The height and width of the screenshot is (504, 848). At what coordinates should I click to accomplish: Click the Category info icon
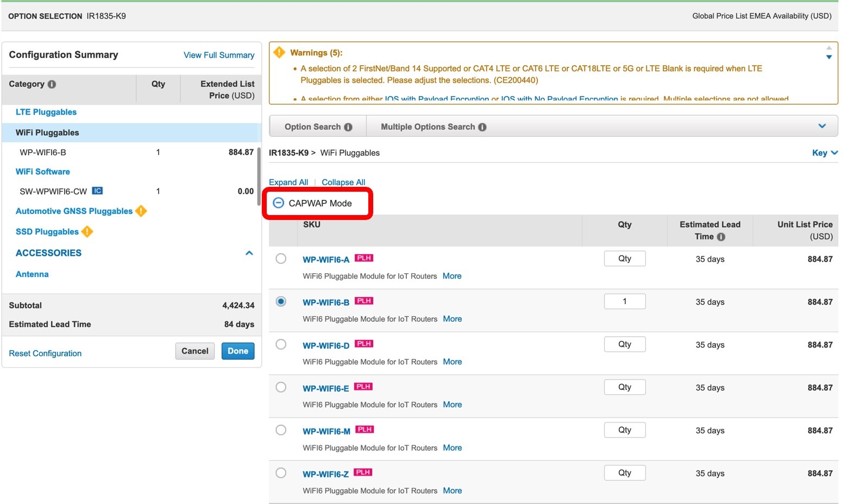tap(52, 84)
